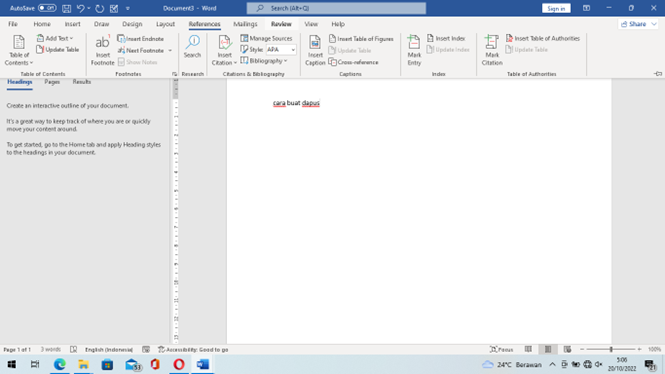665x374 pixels.
Task: Insert a footnote with the ab icon
Action: point(102,50)
